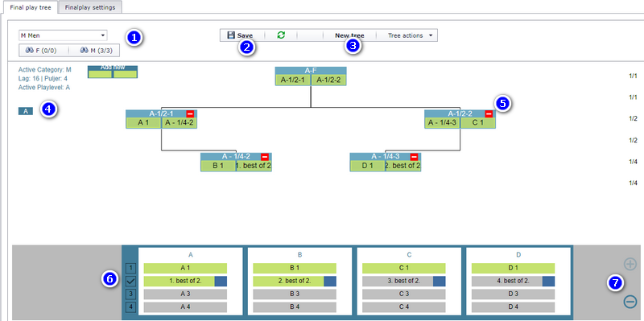Viewport: 644px width, 321px height.
Task: Select playlevel A badge
Action: click(x=26, y=111)
